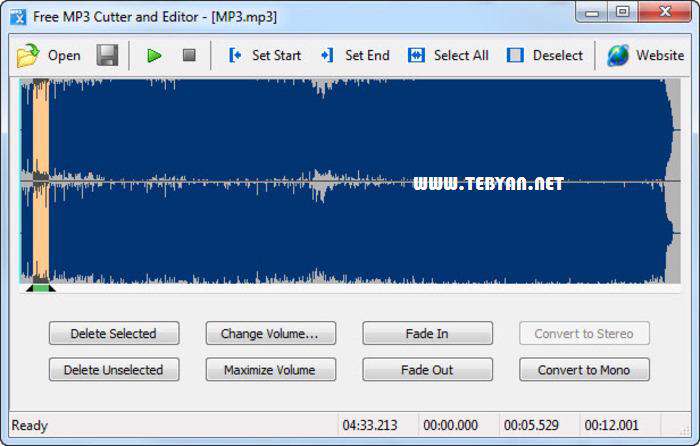Click the orange selected region in the waveform

[41, 181]
